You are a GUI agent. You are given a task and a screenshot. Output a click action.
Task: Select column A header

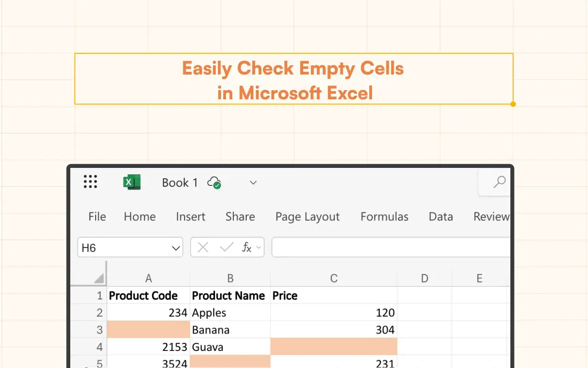[x=148, y=278]
